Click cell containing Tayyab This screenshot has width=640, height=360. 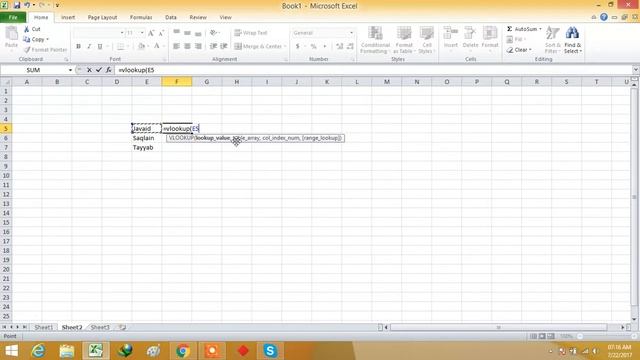pyautogui.click(x=147, y=147)
